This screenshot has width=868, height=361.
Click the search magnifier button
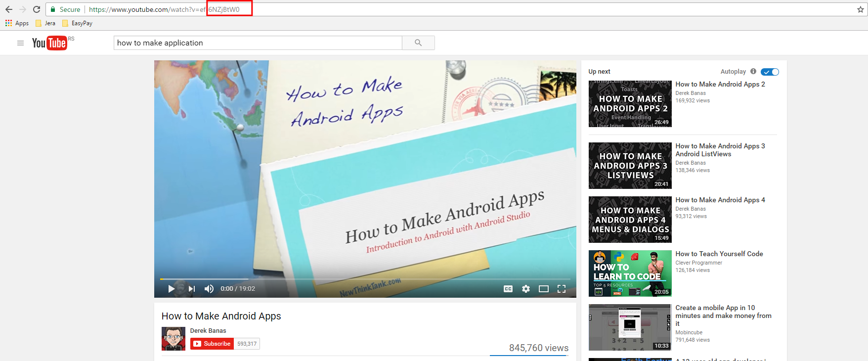(418, 43)
